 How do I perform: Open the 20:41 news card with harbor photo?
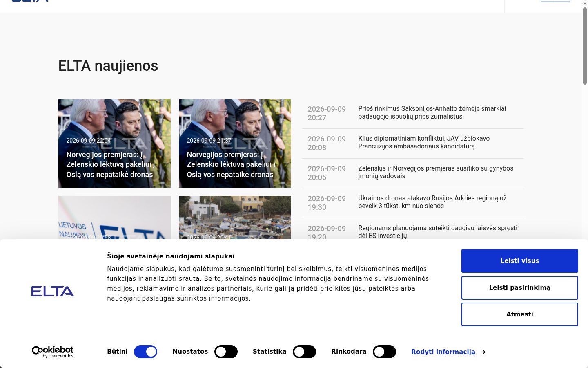click(x=235, y=218)
